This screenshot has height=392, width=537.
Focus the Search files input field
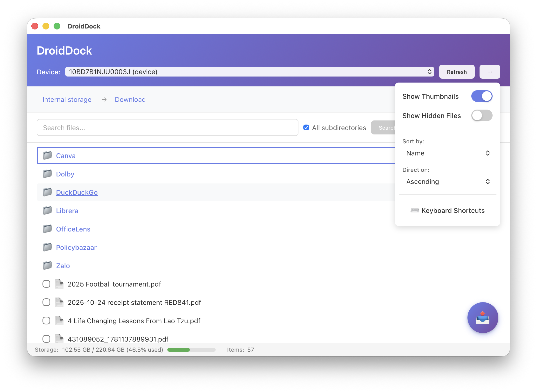(167, 127)
